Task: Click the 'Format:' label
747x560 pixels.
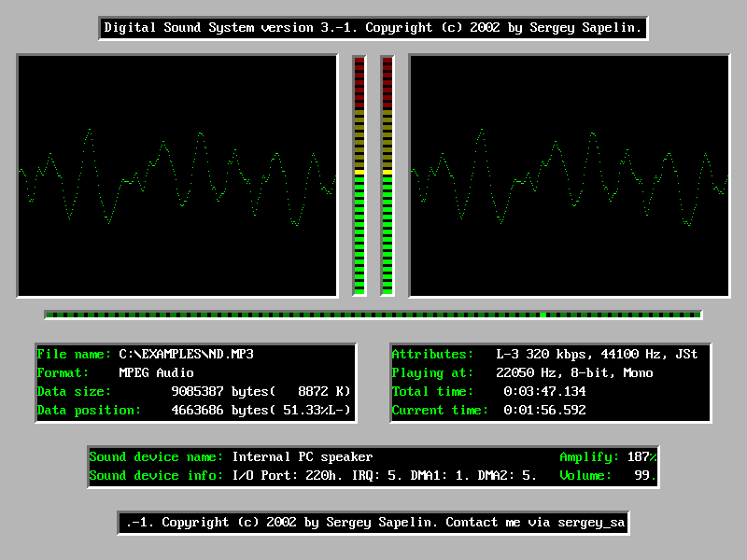Action: click(x=63, y=372)
